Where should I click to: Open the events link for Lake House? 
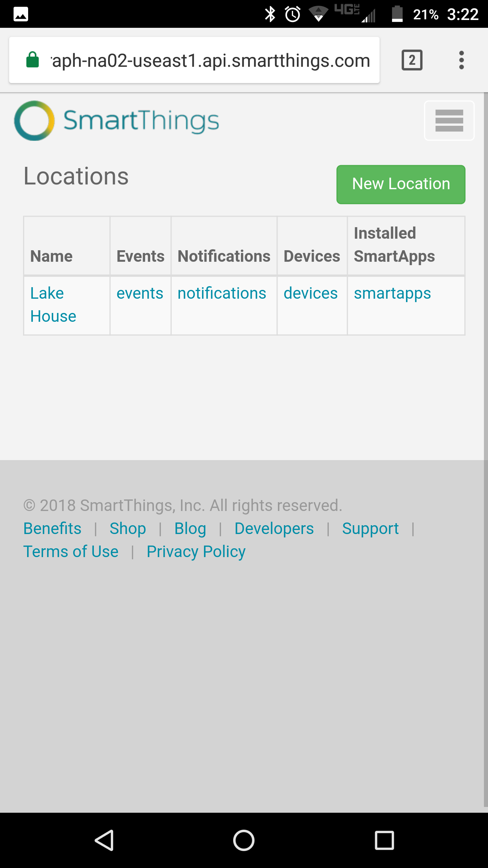[x=140, y=293]
